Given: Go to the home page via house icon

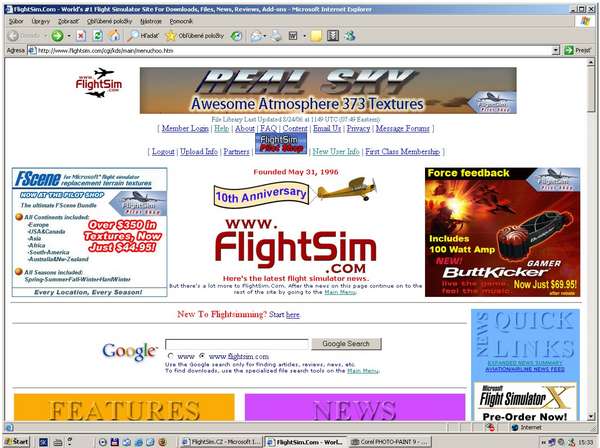Looking at the screenshot, I should tap(114, 36).
